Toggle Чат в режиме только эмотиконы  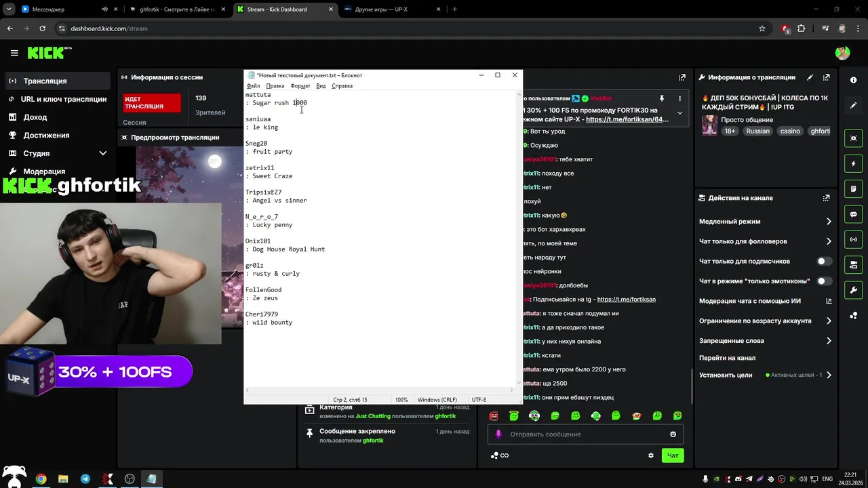(x=824, y=281)
